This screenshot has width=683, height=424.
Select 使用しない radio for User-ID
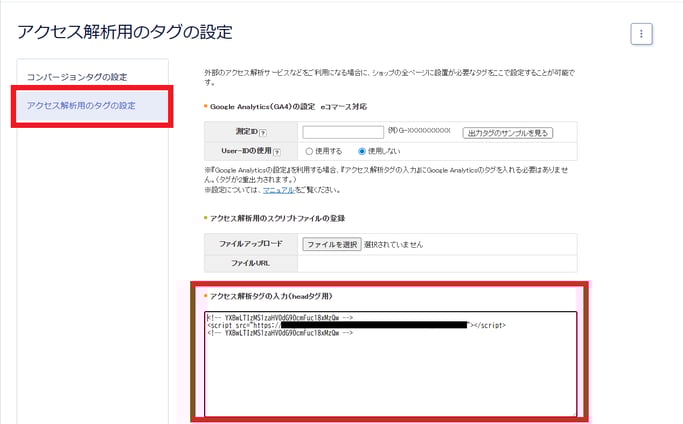click(x=362, y=151)
